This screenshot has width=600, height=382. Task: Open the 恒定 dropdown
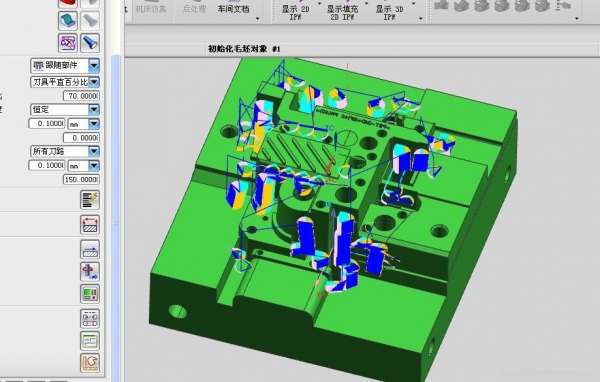94,109
